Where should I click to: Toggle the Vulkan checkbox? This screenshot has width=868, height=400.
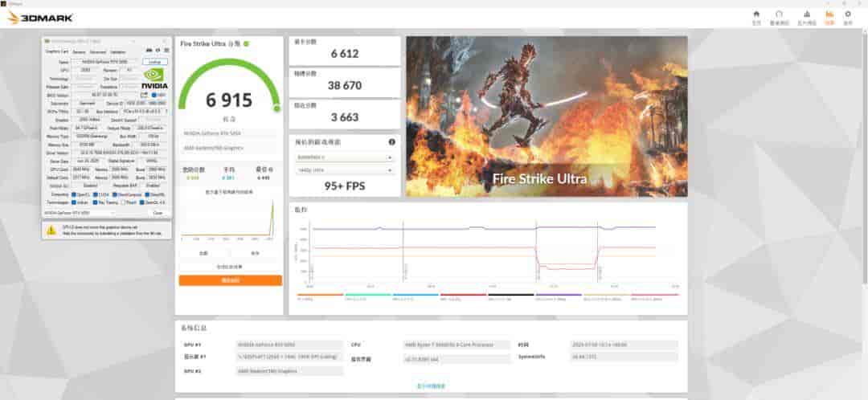pos(74,202)
